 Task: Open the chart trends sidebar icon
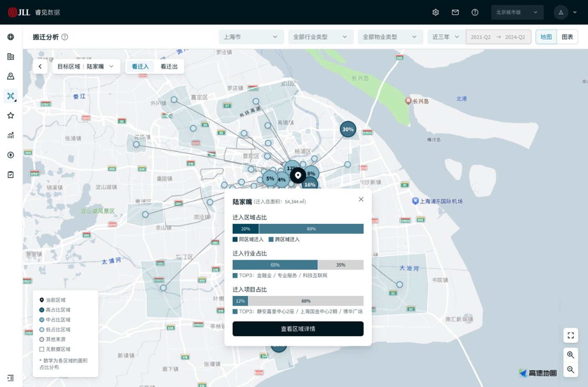click(11, 135)
